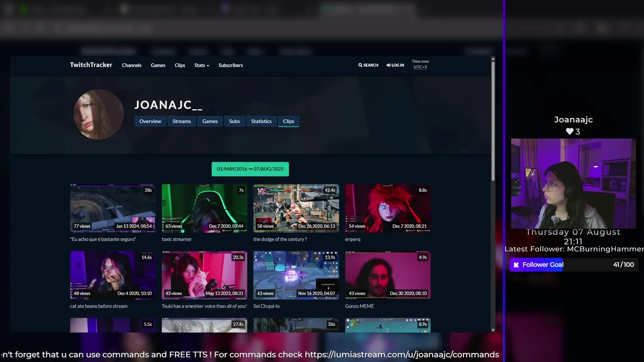Open the date range picker 01/MAY/2016 – 07/AUG/2025
Viewport: 644px width, 362px height.
pos(250,169)
